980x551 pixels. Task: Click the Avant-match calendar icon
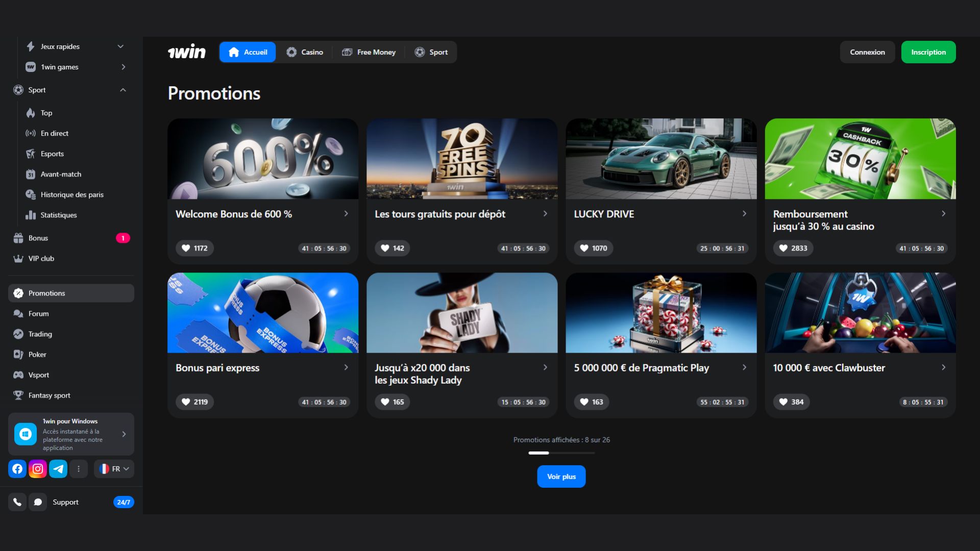coord(31,174)
